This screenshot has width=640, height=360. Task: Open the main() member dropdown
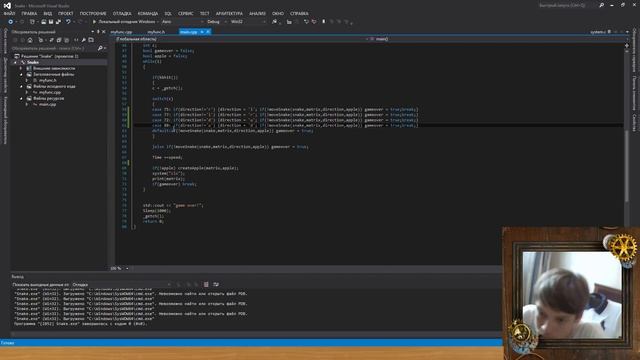point(498,39)
